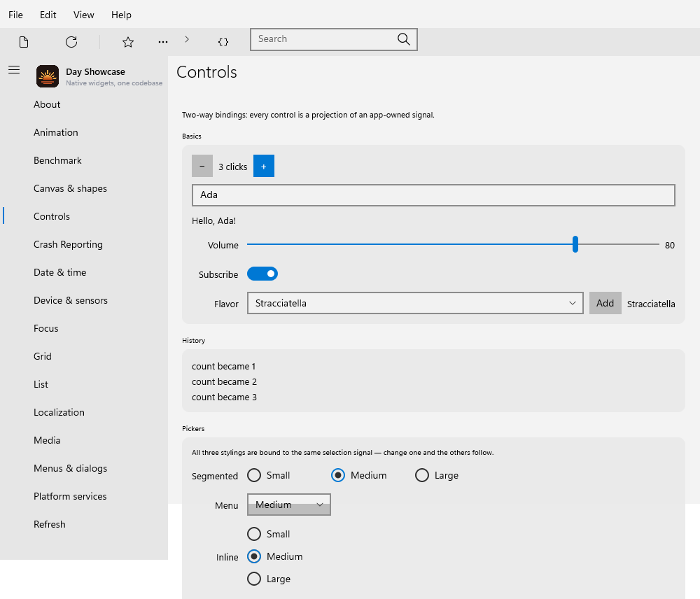Open the List page
Screen dimensions: 700x599
(84, 384)
